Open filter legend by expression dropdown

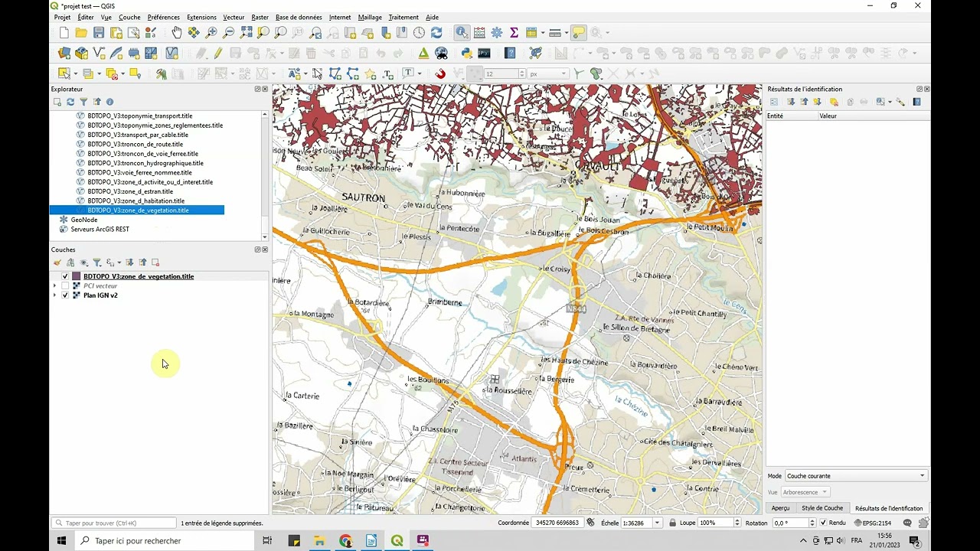pyautogui.click(x=119, y=262)
